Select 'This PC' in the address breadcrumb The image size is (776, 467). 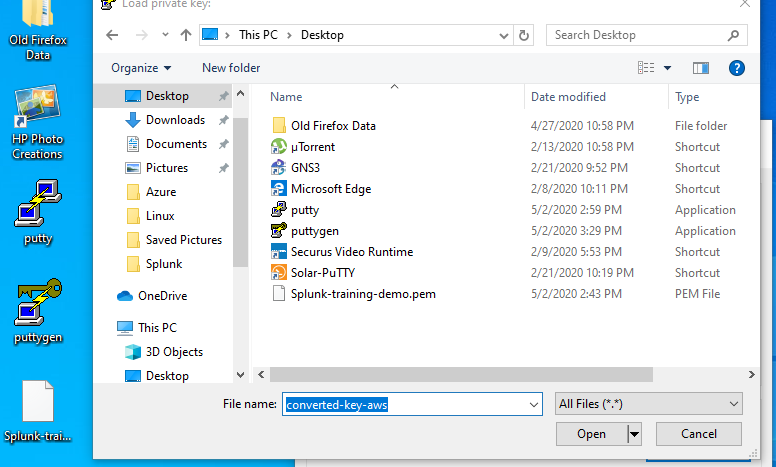coord(258,35)
